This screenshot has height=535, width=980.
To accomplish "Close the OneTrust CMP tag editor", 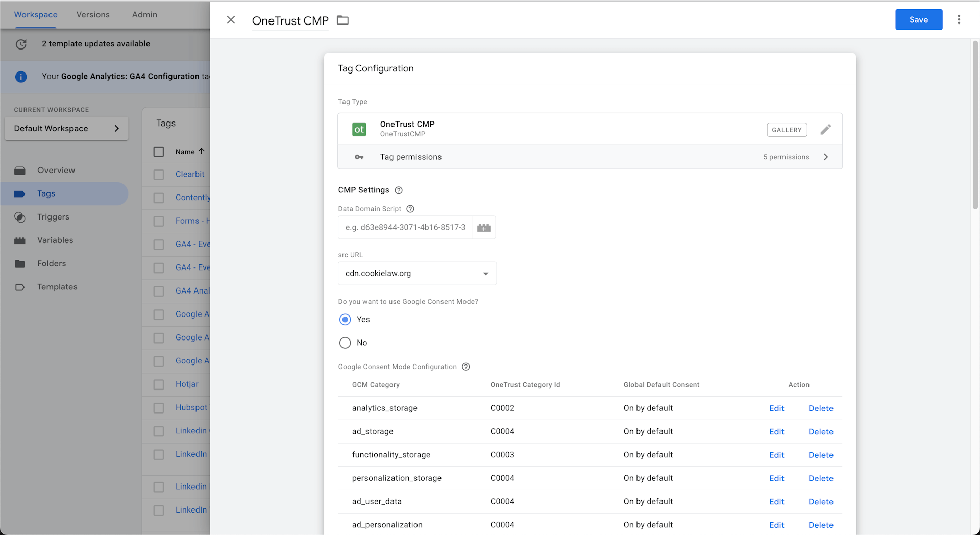I will [x=231, y=20].
